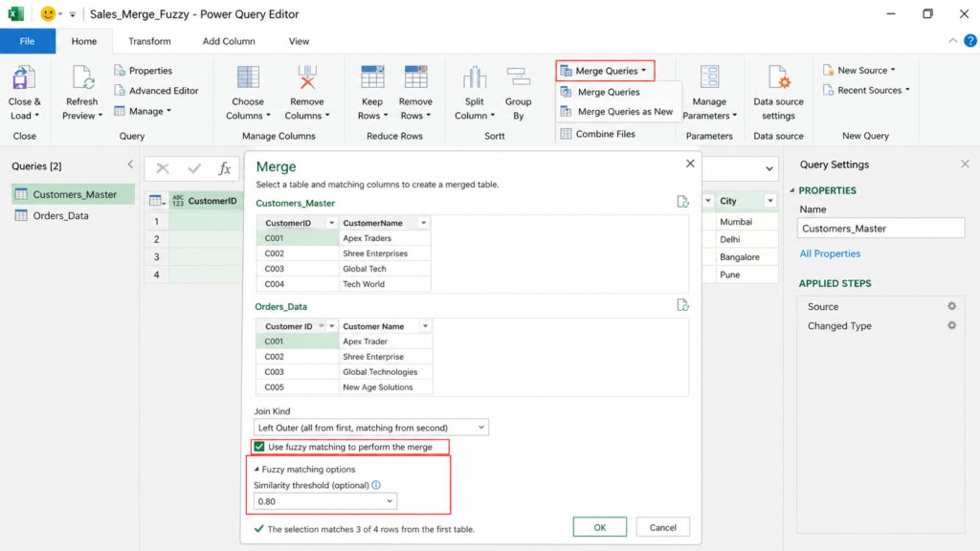Click OK in the Merge dialog
This screenshot has width=980, height=551.
coord(599,527)
